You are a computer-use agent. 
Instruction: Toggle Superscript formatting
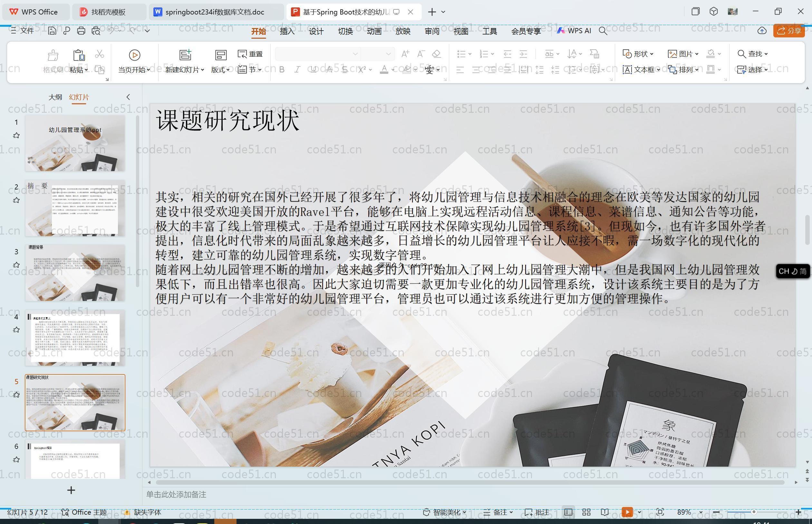pos(362,70)
